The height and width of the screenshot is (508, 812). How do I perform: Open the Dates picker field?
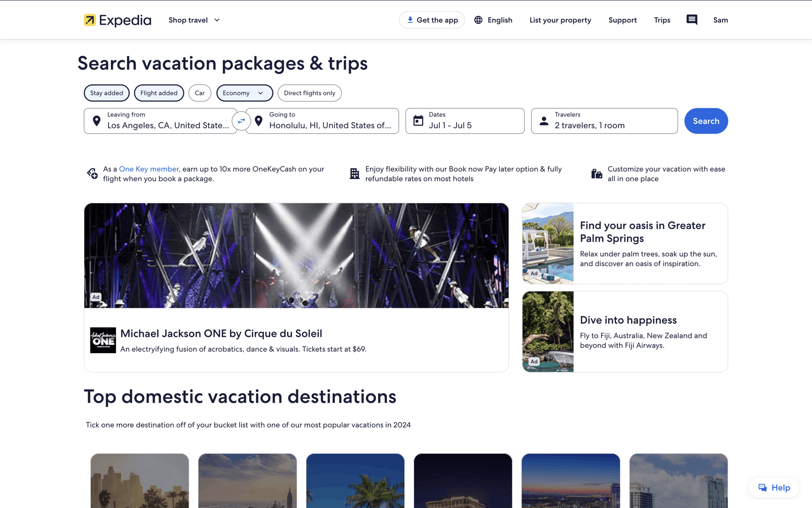[465, 121]
